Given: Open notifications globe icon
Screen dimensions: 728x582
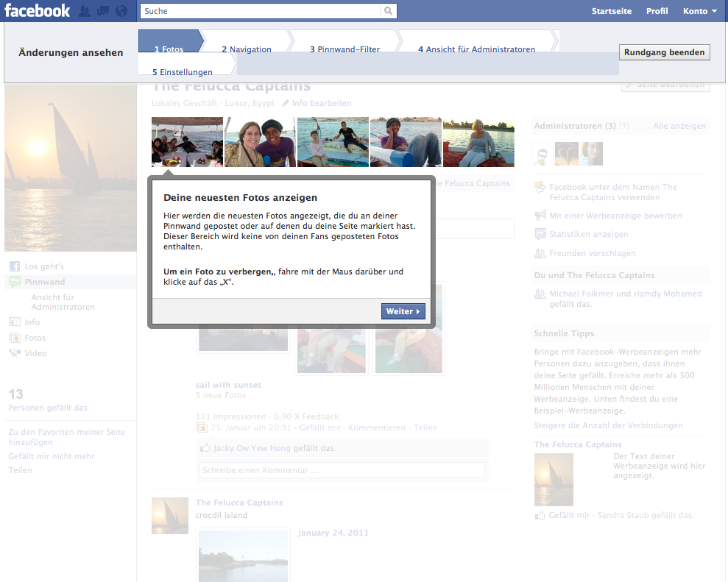Looking at the screenshot, I should pos(121,11).
